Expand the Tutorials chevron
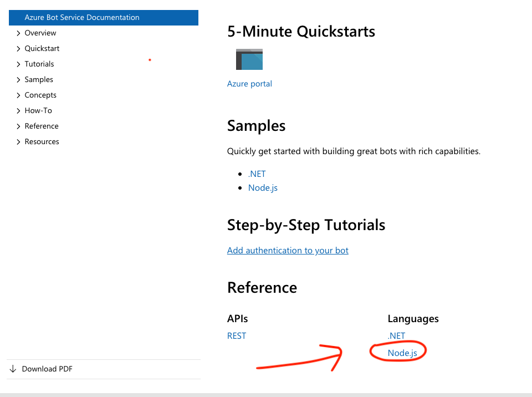The width and height of the screenshot is (532, 397). (18, 64)
